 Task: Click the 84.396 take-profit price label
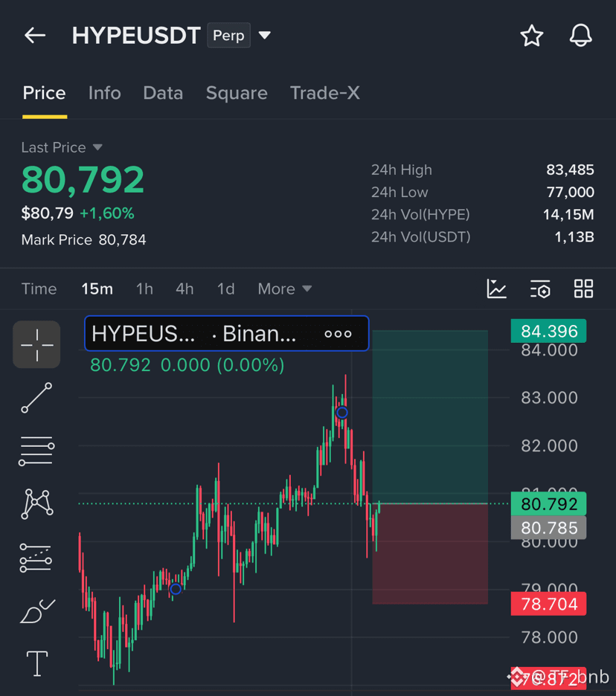click(548, 331)
